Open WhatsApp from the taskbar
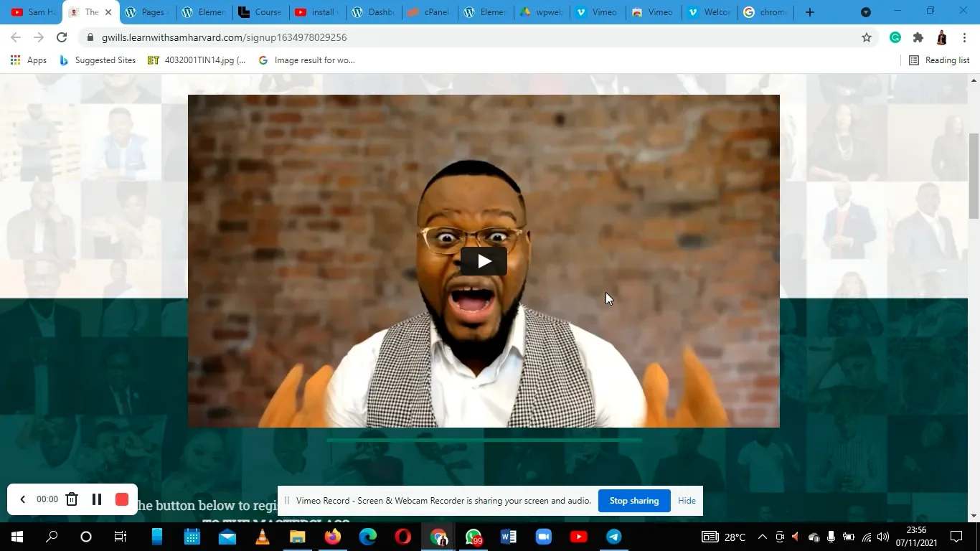980x551 pixels. (473, 537)
